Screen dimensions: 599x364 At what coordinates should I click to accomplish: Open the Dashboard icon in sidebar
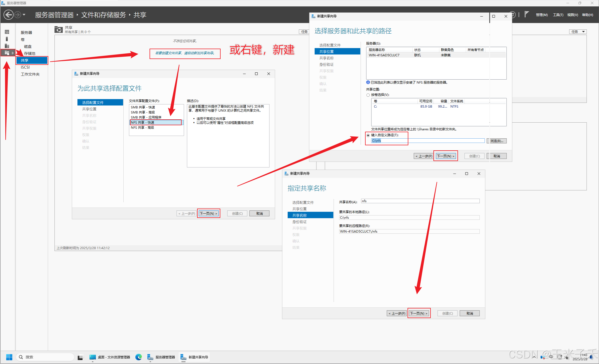(x=7, y=32)
